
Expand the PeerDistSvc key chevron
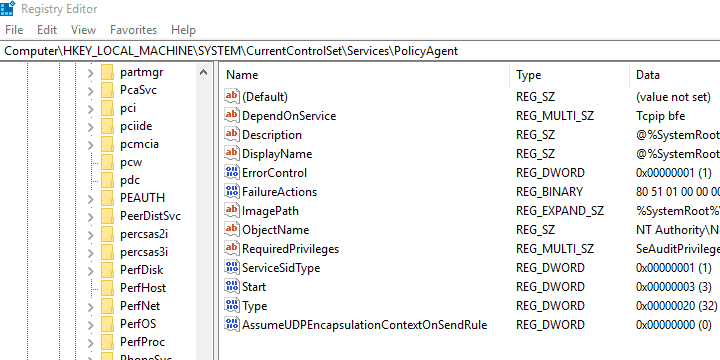(x=90, y=216)
